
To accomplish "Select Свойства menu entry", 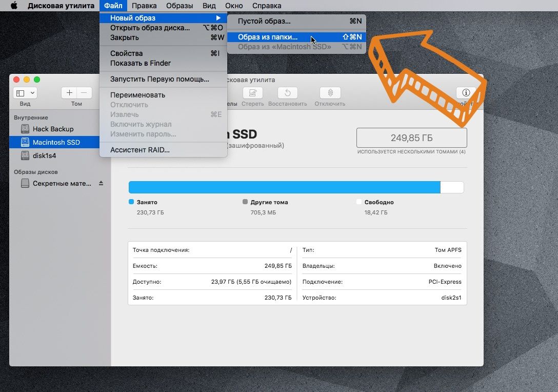I will (163, 53).
